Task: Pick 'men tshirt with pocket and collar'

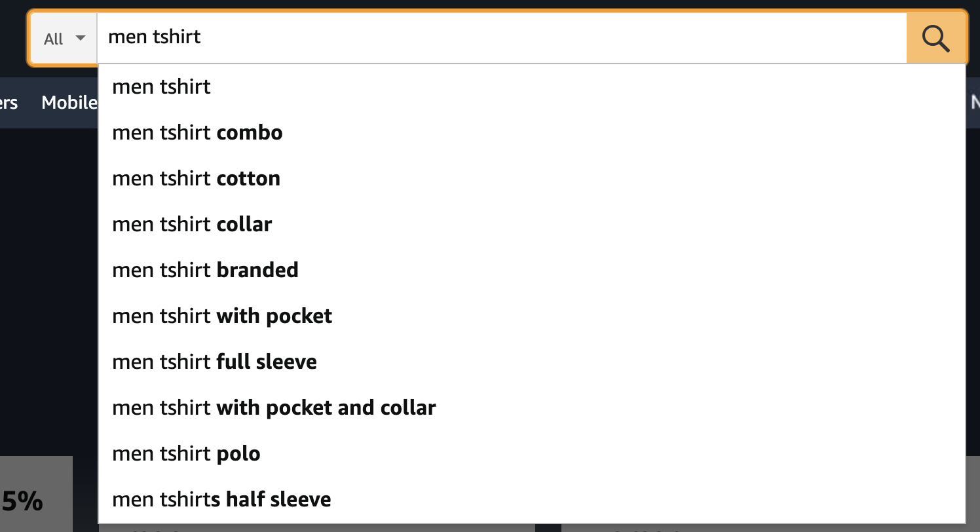Action: [274, 408]
